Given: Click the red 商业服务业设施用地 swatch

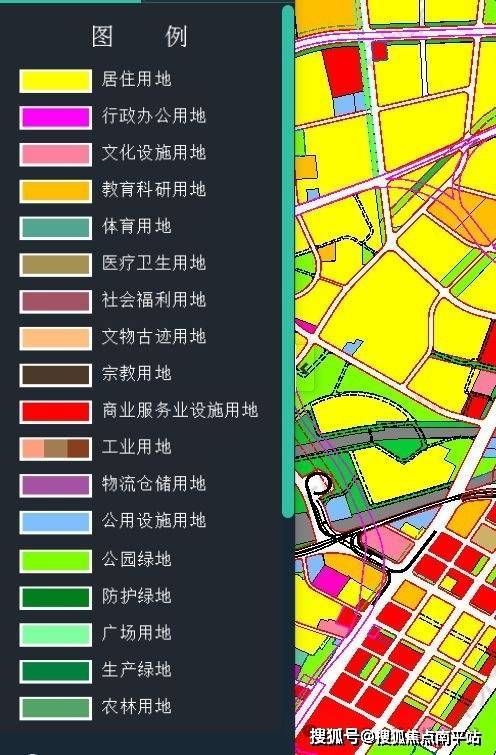Looking at the screenshot, I should (x=55, y=412).
